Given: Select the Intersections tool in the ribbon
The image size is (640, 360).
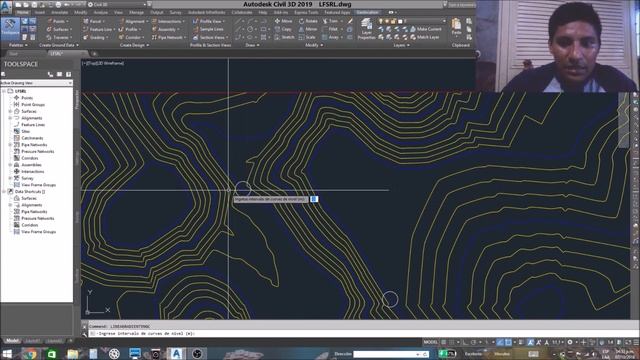Looking at the screenshot, I should 168,21.
